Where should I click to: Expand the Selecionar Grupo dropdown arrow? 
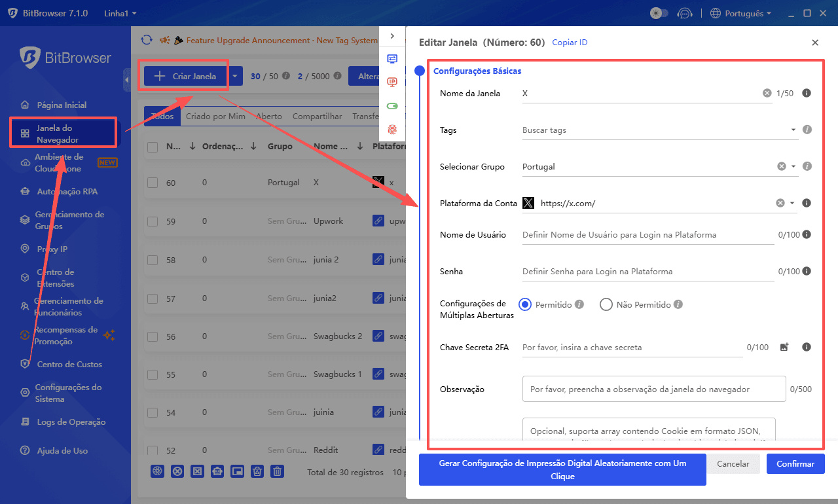(793, 167)
